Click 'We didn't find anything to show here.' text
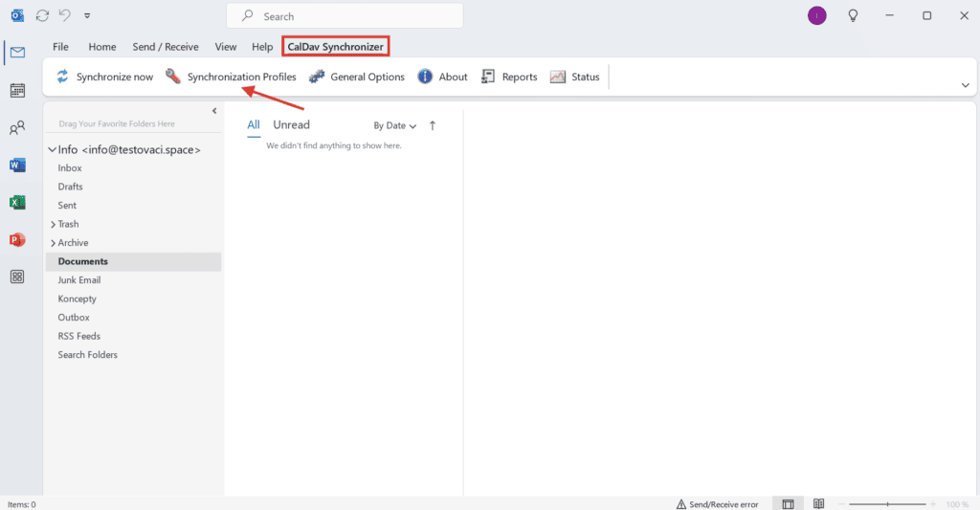 (x=334, y=145)
